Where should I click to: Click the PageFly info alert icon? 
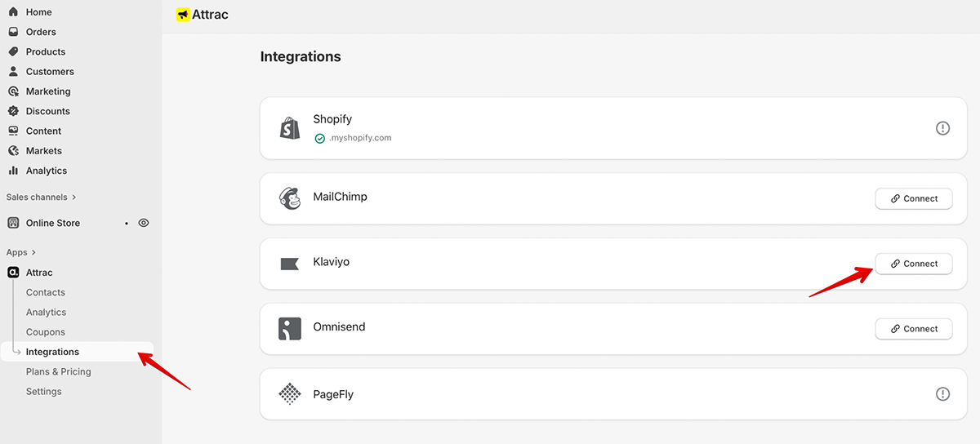pos(942,394)
